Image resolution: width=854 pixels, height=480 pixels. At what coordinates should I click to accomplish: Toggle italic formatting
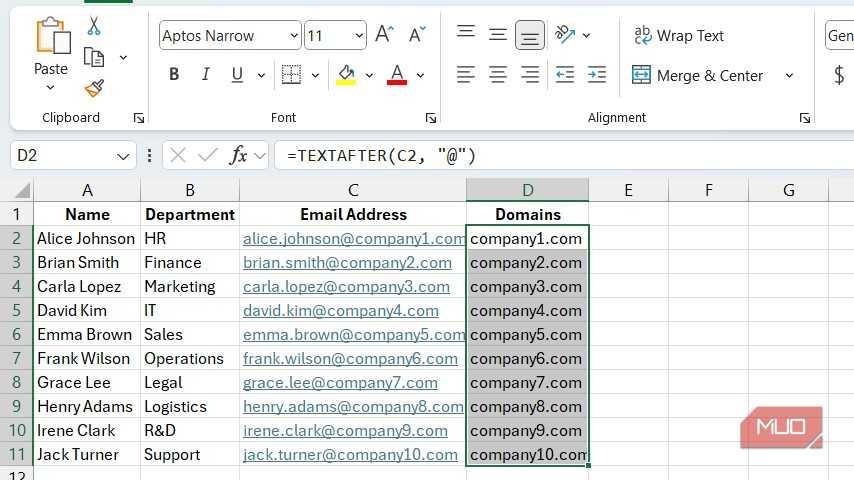pyautogui.click(x=205, y=75)
